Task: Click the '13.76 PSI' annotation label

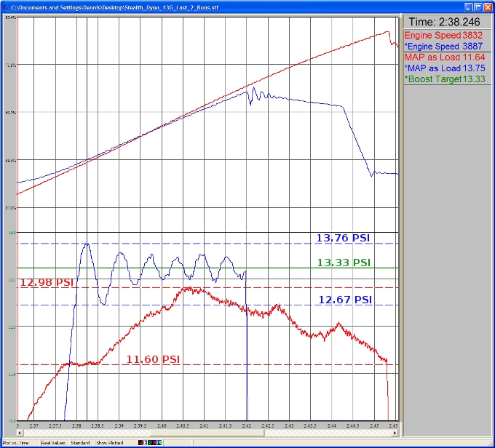Action: pos(343,238)
